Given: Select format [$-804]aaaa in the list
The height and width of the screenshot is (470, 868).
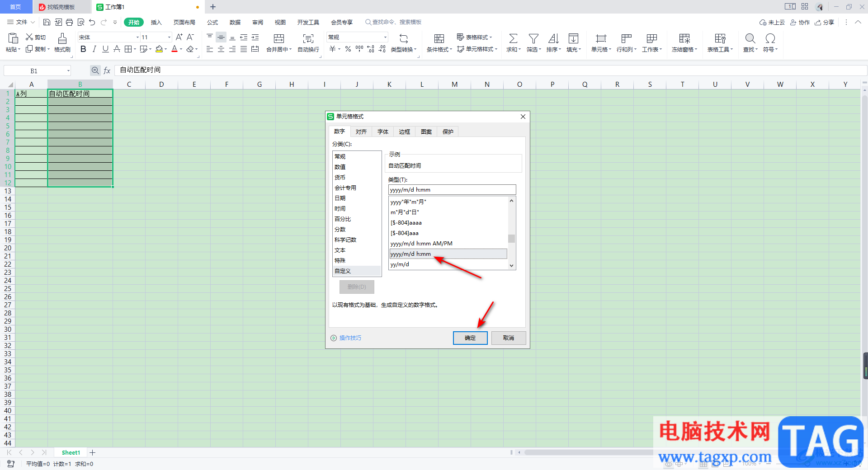Looking at the screenshot, I should [448, 222].
